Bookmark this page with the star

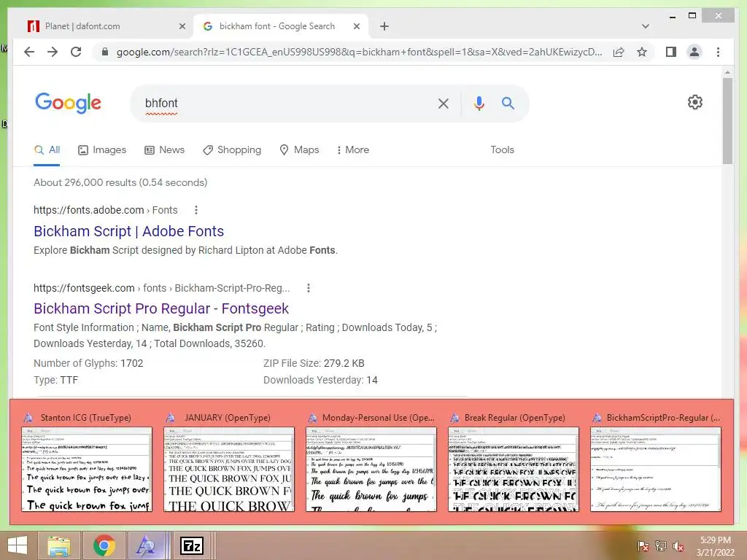pos(642,52)
